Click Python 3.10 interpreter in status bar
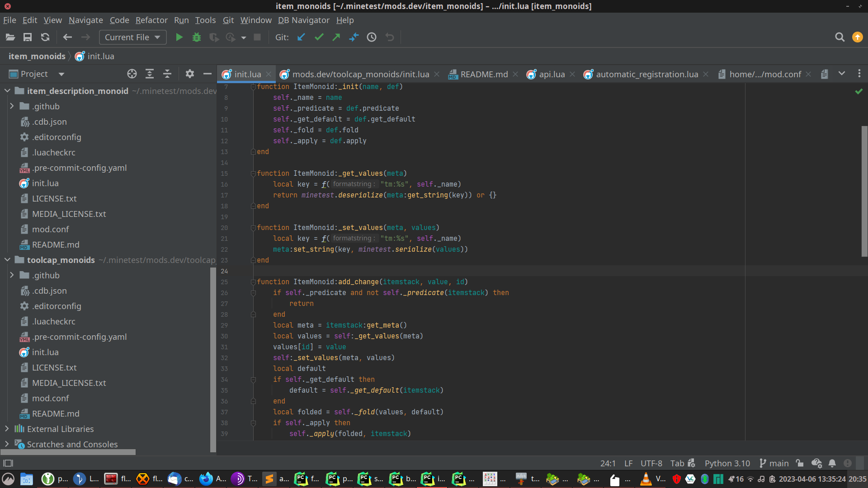868x488 pixels. coord(727,463)
